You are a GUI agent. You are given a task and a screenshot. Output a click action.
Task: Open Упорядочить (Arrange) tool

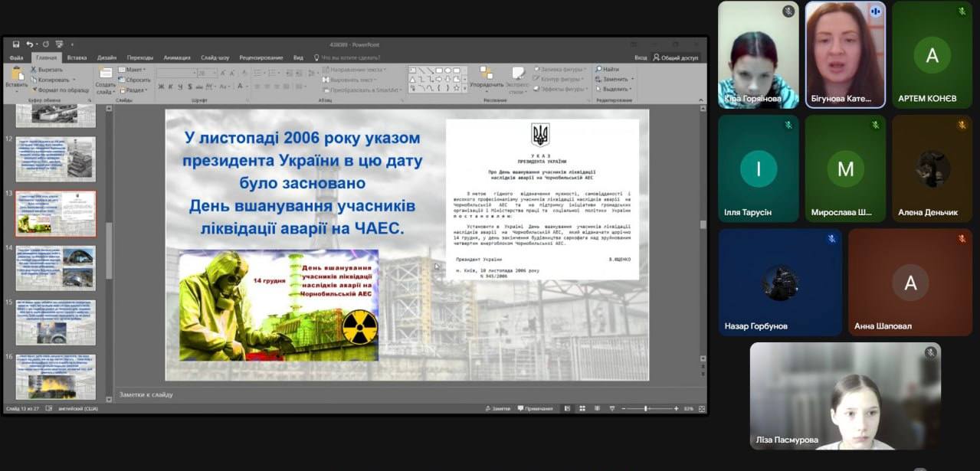coord(487,77)
